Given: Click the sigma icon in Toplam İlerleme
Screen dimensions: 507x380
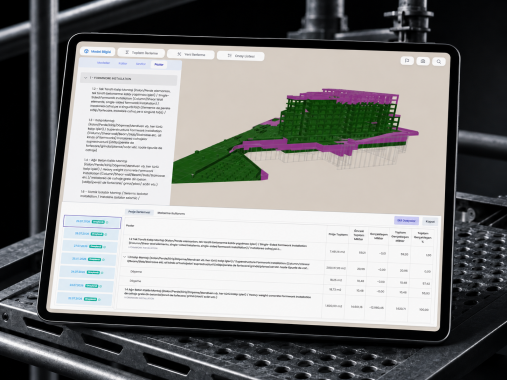Looking at the screenshot, I should (x=127, y=52).
